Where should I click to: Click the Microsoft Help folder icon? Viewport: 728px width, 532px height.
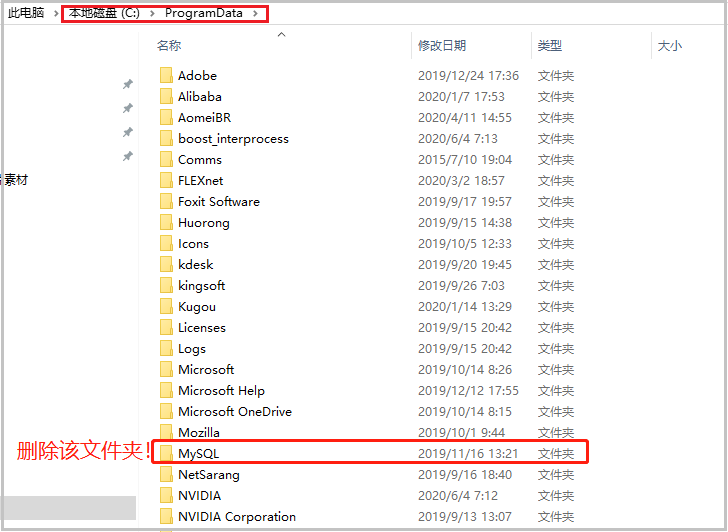point(166,390)
